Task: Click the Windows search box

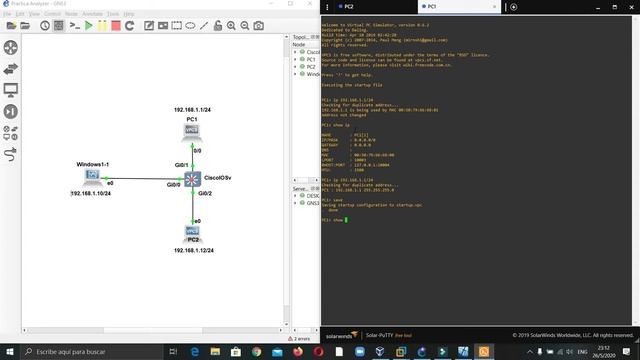Action: click(91, 351)
